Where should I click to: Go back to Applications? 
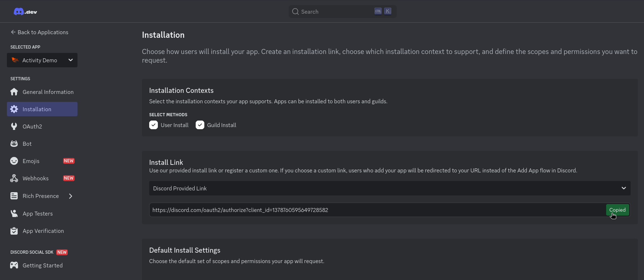click(39, 32)
